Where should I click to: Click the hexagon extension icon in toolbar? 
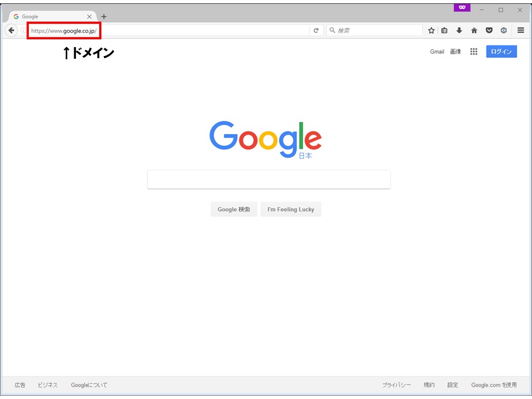click(504, 30)
